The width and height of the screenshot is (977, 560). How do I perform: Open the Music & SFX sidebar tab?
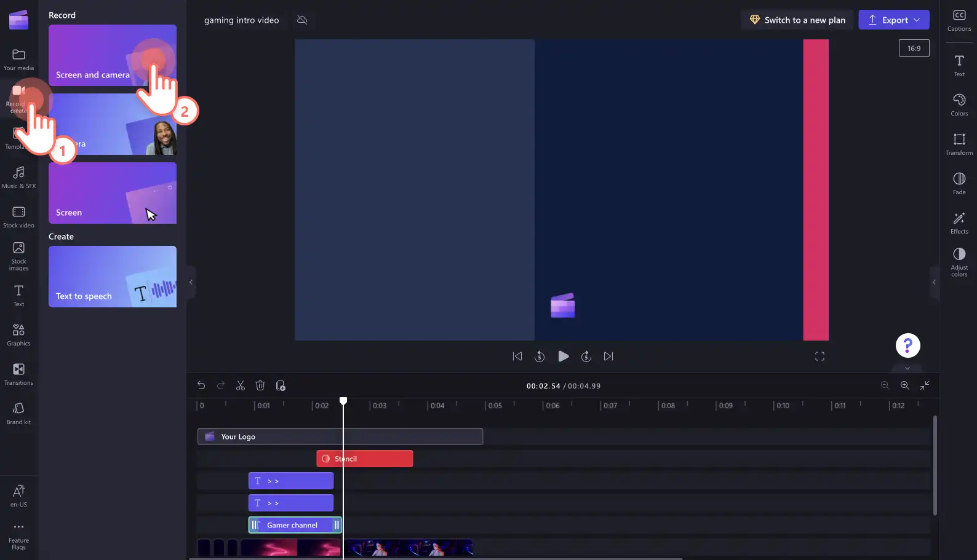(18, 177)
